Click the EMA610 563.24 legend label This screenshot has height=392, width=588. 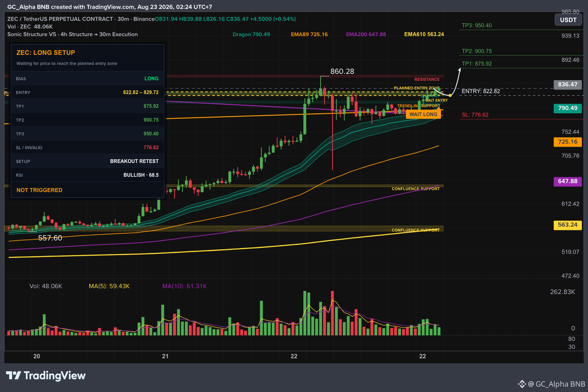(424, 34)
